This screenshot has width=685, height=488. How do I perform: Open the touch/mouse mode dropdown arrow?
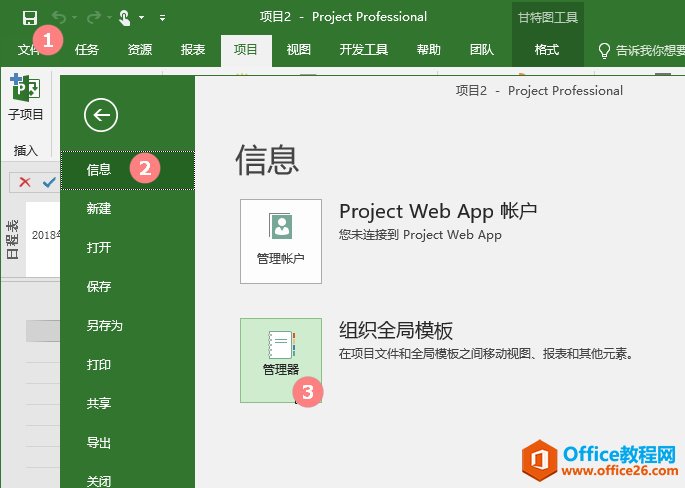(141, 17)
